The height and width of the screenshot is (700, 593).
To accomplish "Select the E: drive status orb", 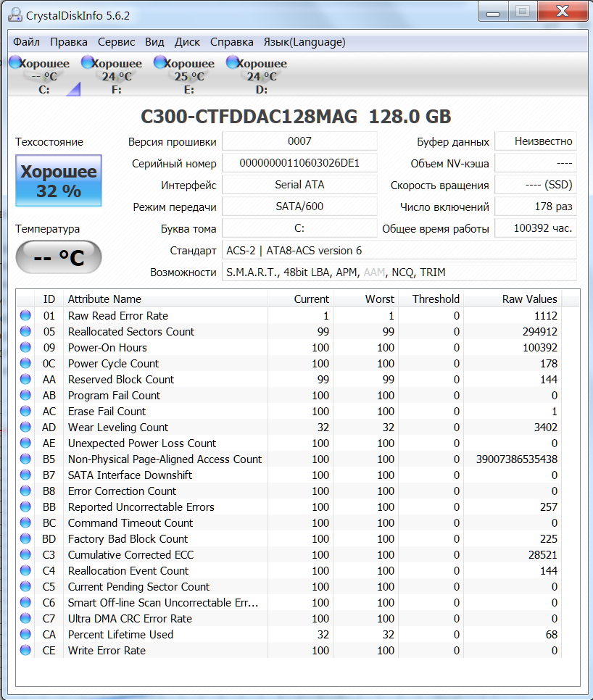I will [x=160, y=63].
